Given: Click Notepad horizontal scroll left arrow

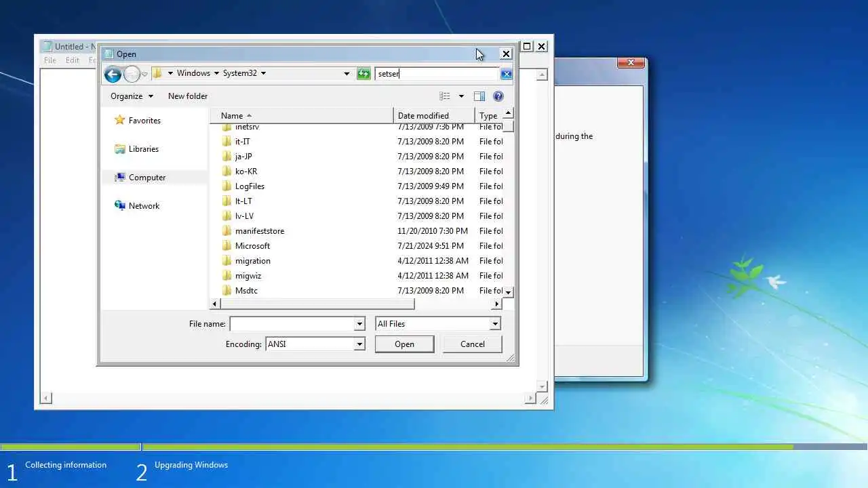Looking at the screenshot, I should click(x=45, y=399).
